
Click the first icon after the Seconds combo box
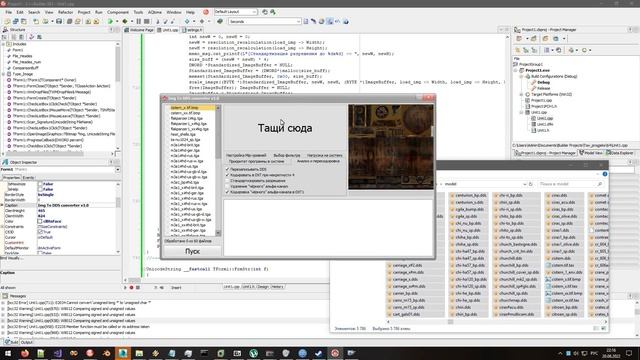point(306,21)
